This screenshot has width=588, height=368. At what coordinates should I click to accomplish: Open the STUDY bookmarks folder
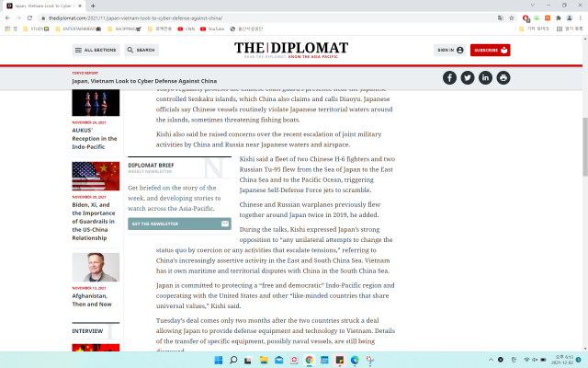pyautogui.click(x=37, y=29)
